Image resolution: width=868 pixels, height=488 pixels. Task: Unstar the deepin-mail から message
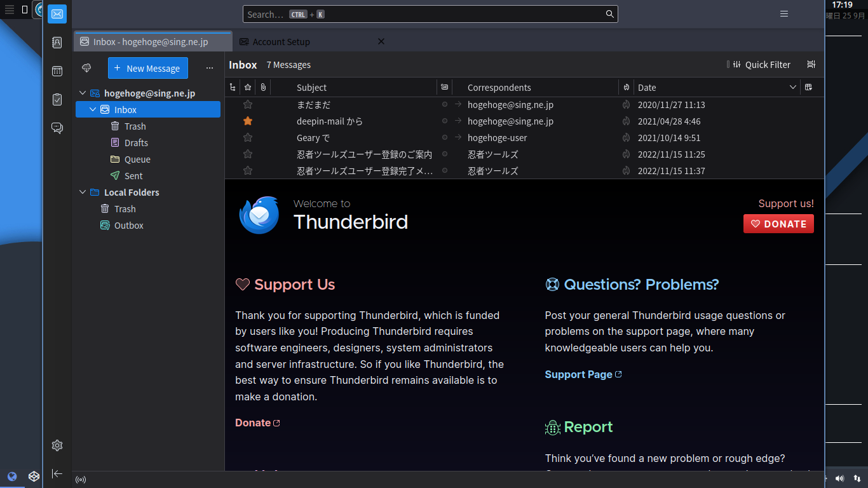[x=248, y=121]
